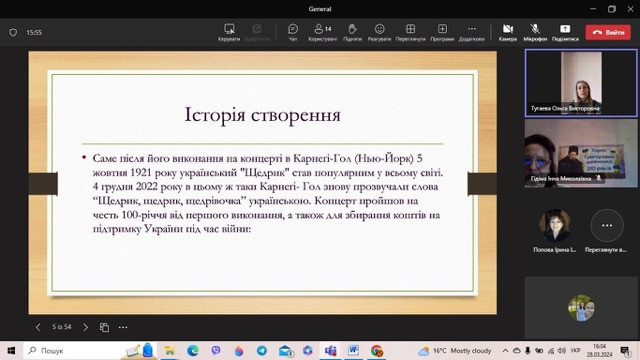The height and width of the screenshot is (360, 640).
Task: Switch to Microsoft Teams on the taskbar
Action: (x=331, y=351)
